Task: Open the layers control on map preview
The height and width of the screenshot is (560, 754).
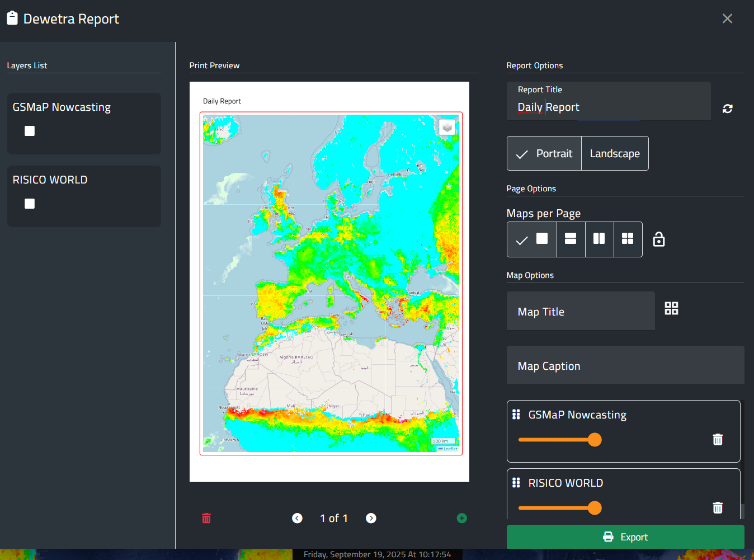Action: coord(447,128)
